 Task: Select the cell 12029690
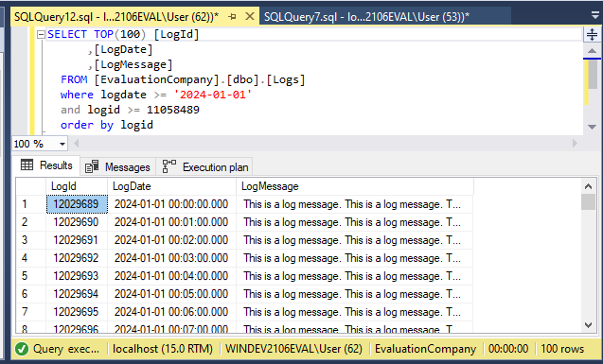click(x=77, y=222)
